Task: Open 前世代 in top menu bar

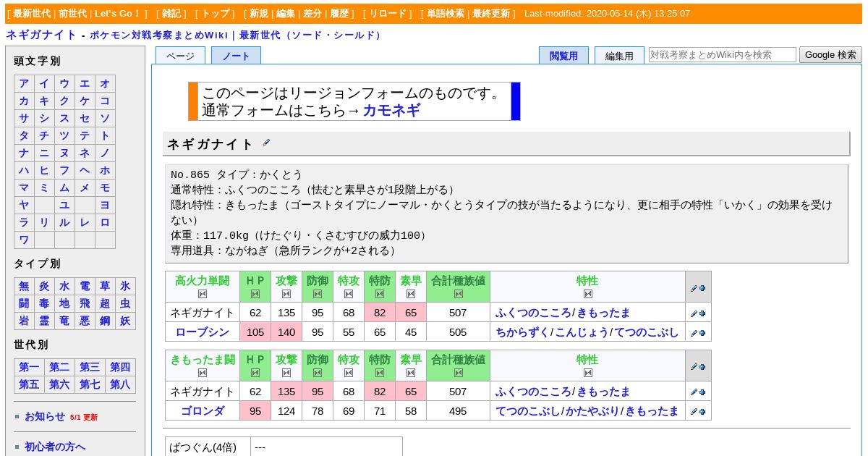Action: [73, 14]
